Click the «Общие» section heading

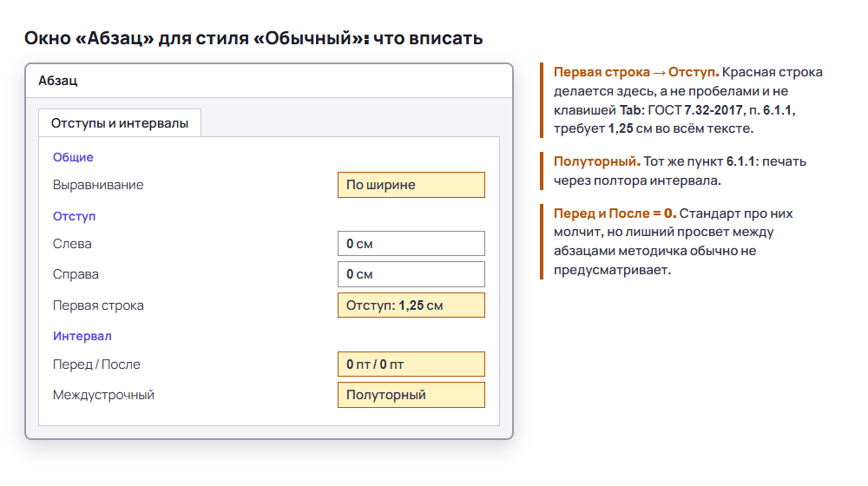73,157
